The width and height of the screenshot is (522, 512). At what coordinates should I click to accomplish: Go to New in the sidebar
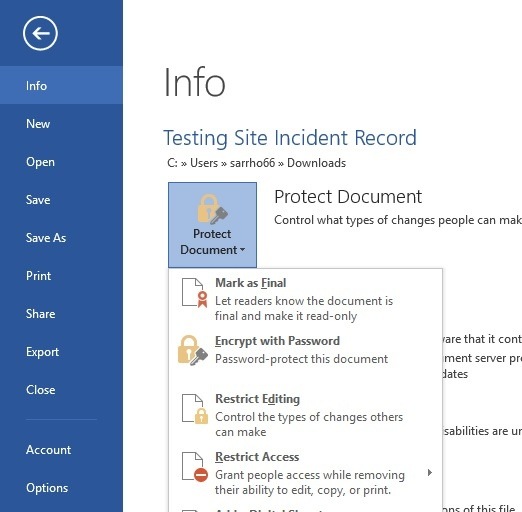pos(61,124)
